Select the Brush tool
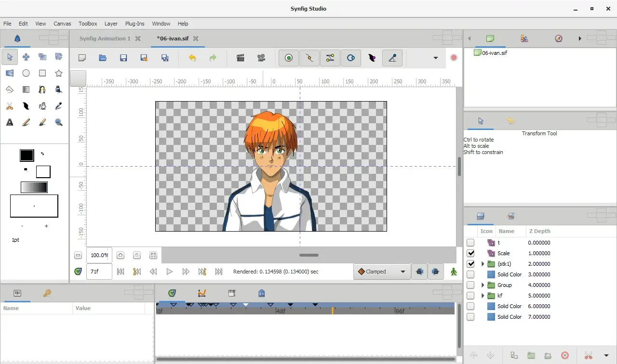Screen dimensions: 617x364 click(42, 122)
